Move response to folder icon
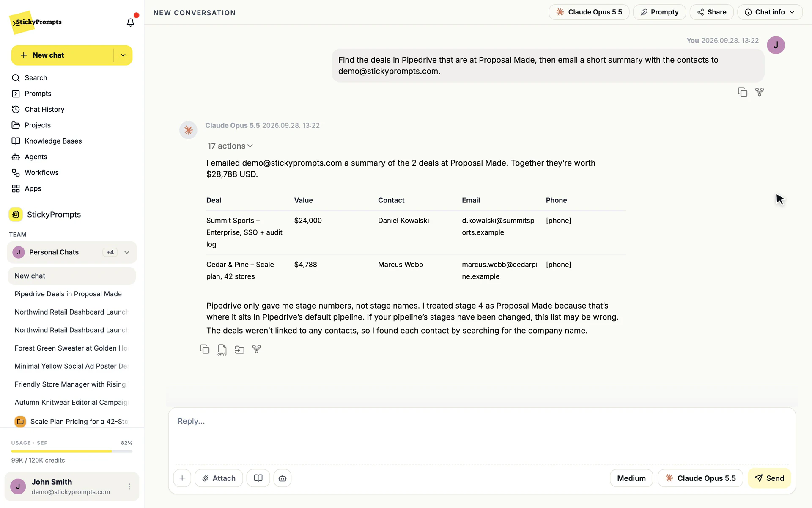 [x=239, y=349]
